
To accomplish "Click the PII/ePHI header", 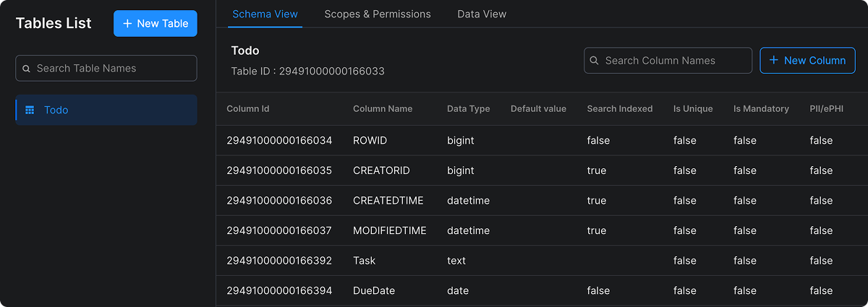I will (x=827, y=108).
